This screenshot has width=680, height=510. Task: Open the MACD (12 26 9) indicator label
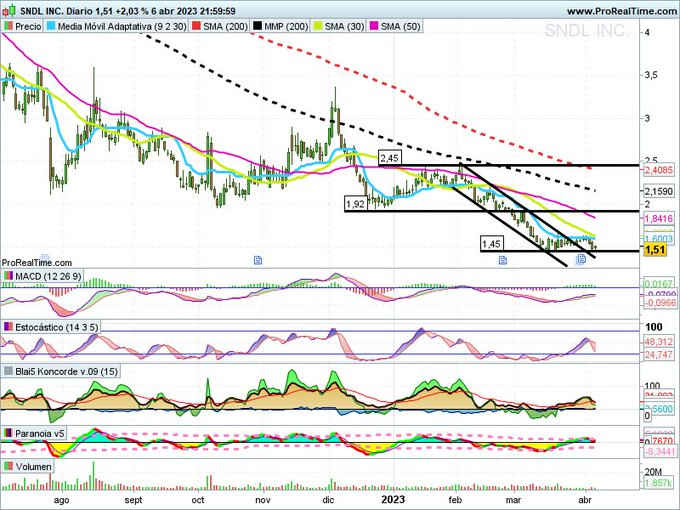[x=42, y=276]
